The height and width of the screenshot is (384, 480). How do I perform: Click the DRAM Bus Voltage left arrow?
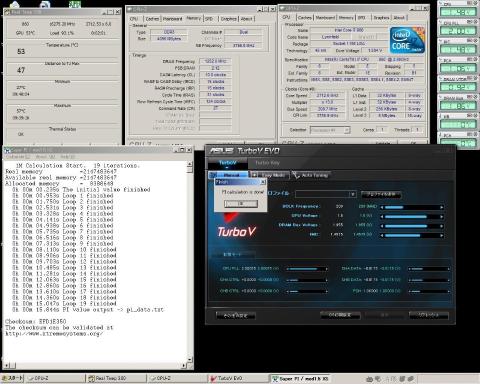(382, 226)
